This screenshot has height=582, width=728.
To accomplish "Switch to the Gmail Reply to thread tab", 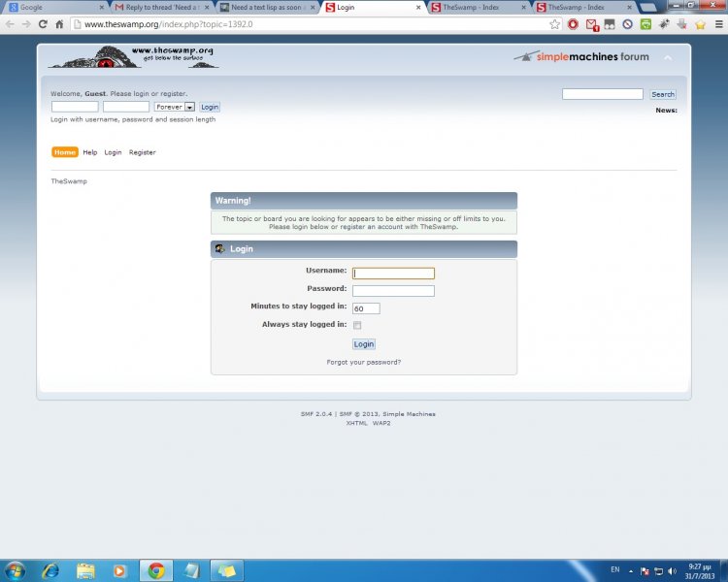I will click(161, 8).
